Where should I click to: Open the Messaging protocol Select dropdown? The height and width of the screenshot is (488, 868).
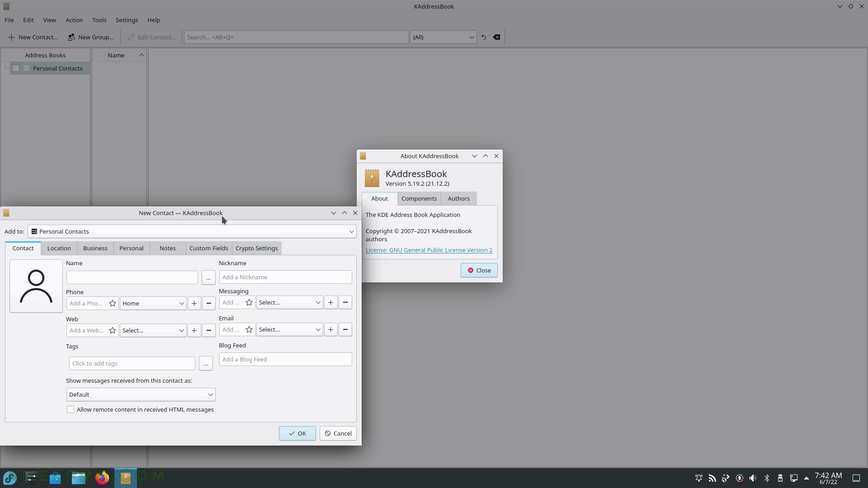pyautogui.click(x=289, y=302)
